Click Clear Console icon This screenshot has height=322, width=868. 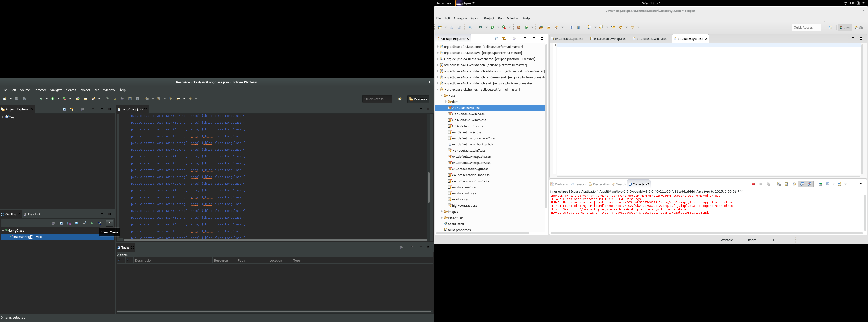tap(779, 184)
